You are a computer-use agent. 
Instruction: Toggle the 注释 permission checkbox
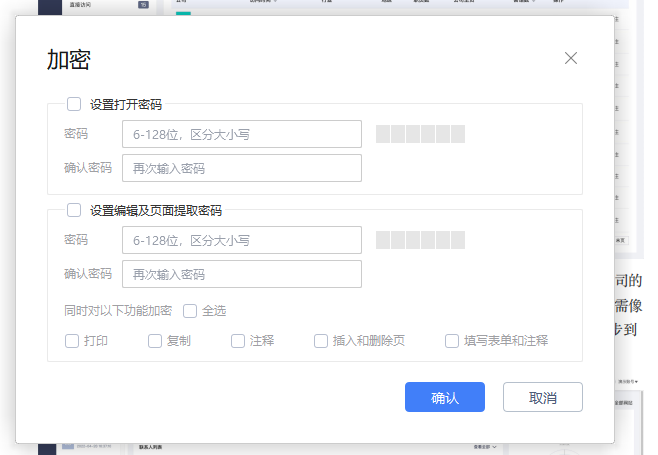coord(238,341)
